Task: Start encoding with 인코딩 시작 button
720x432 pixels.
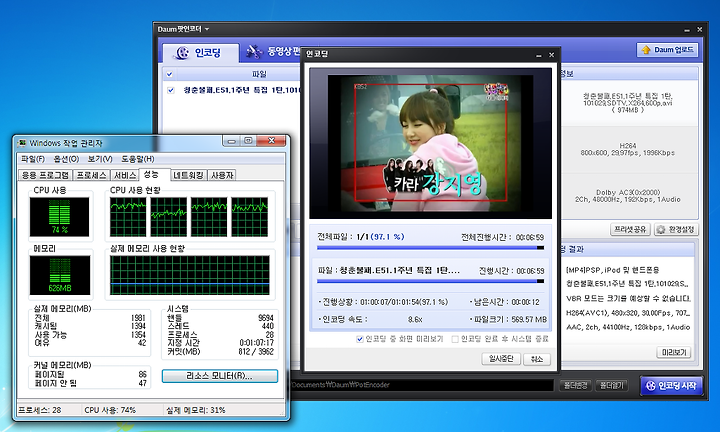Action: pos(671,386)
